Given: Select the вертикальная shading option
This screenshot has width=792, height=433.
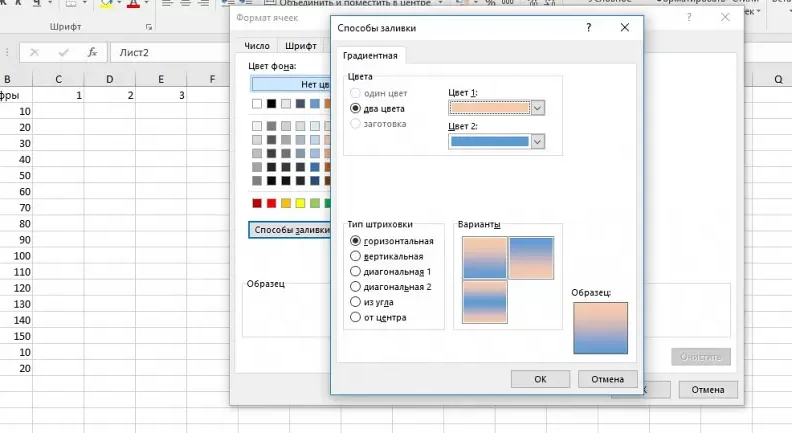Looking at the screenshot, I should click(x=356, y=256).
